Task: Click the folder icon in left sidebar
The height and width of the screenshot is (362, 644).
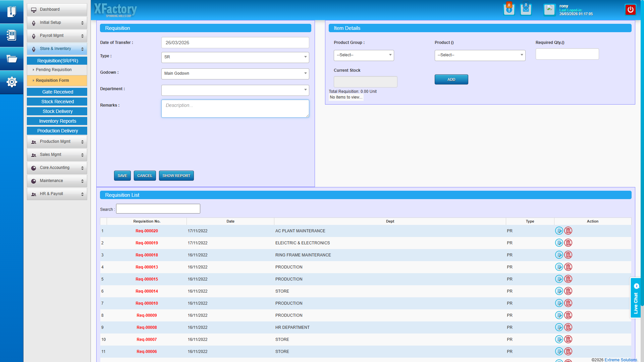Action: tap(12, 59)
